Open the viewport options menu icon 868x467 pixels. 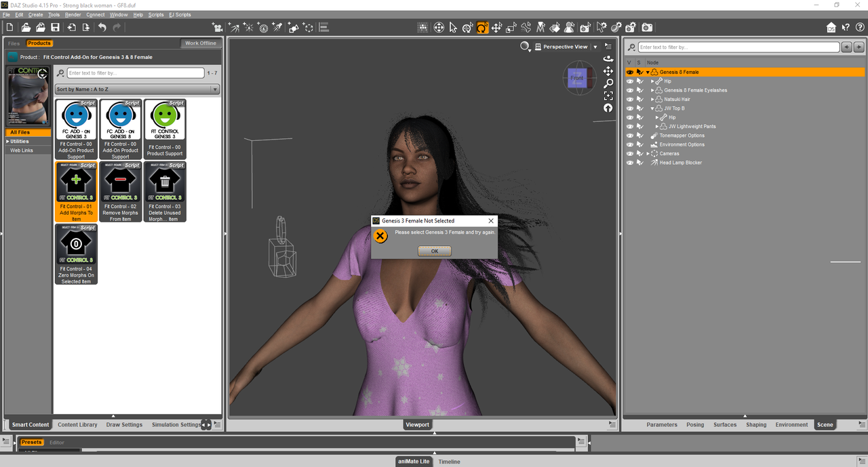(x=608, y=46)
